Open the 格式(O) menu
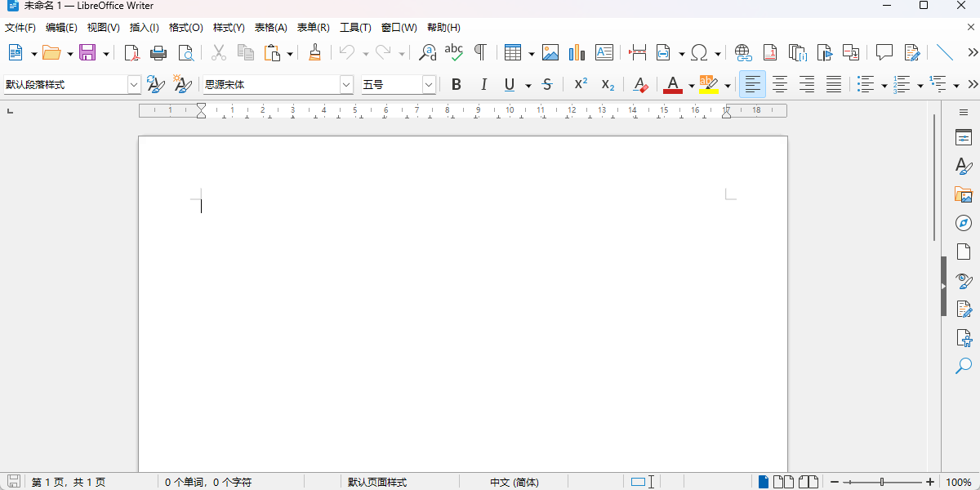The height and width of the screenshot is (490, 980). coord(185,27)
